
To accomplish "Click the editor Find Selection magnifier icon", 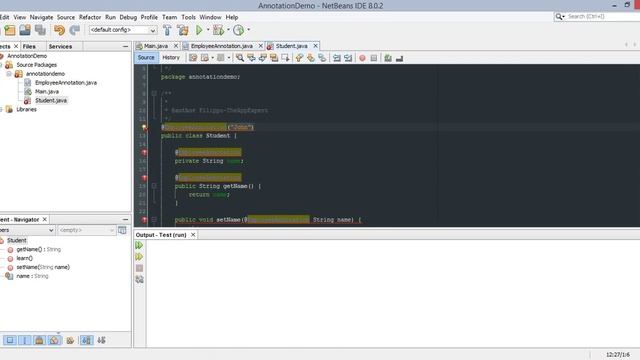I will click(x=240, y=58).
